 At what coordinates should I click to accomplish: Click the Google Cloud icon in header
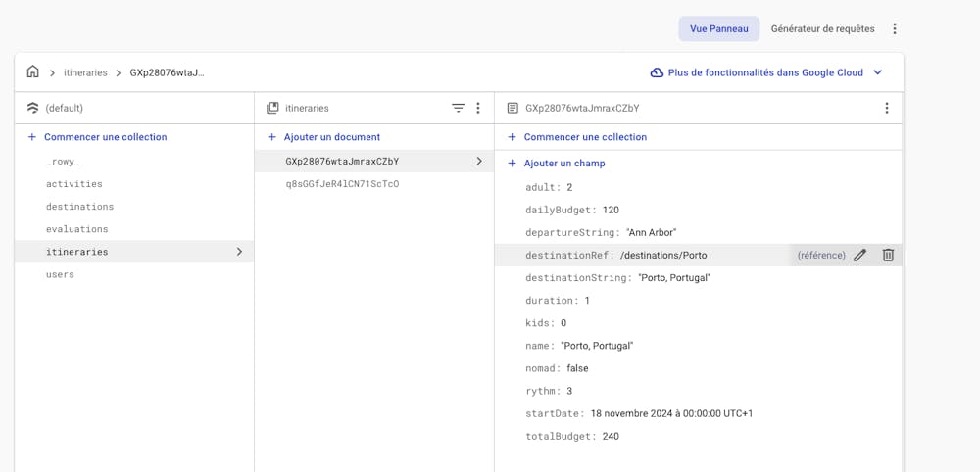point(657,72)
